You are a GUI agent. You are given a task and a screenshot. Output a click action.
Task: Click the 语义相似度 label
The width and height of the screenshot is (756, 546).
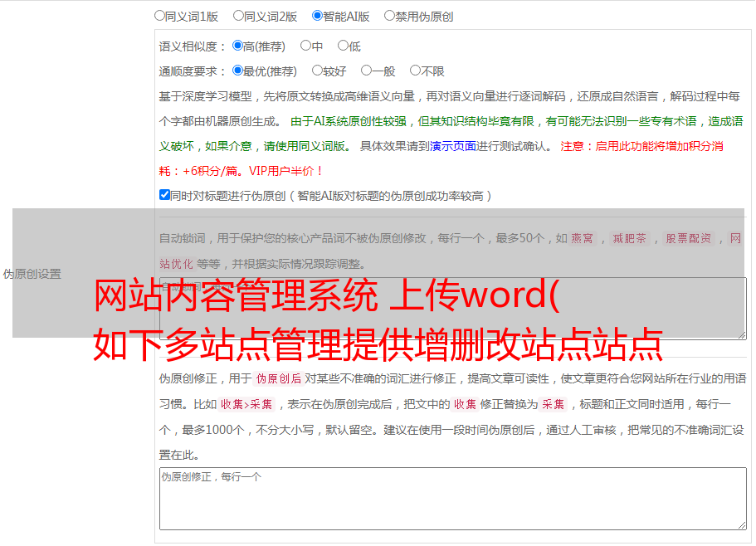click(192, 46)
